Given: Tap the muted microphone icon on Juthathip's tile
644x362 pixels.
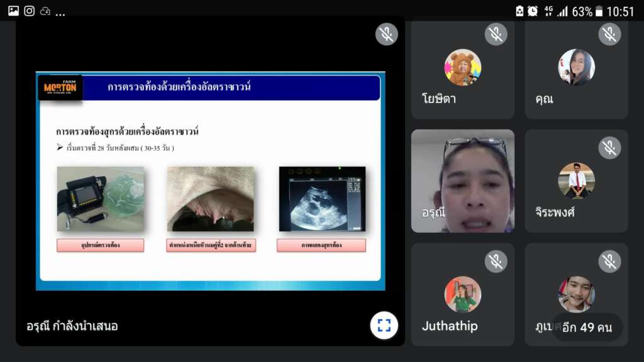Looking at the screenshot, I should click(x=496, y=261).
